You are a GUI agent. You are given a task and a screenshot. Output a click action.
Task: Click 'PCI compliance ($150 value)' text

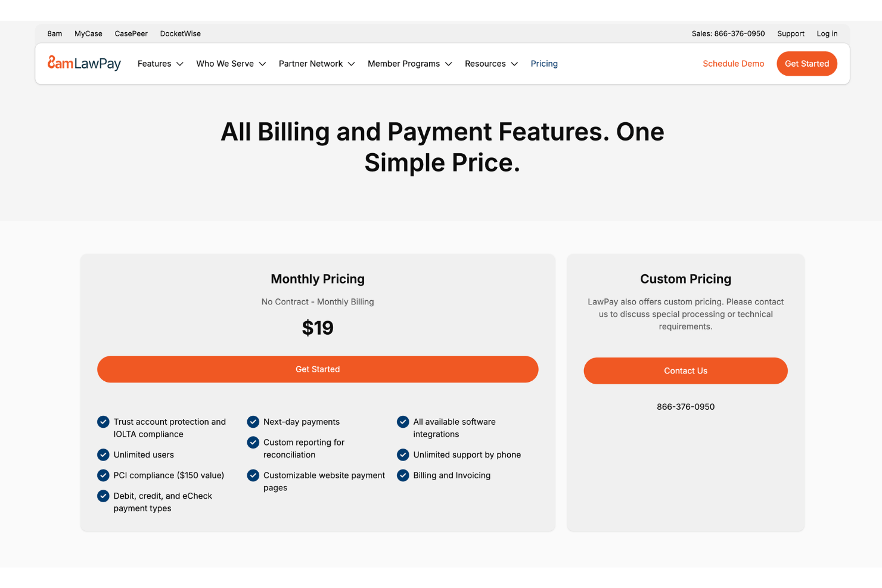[169, 475]
